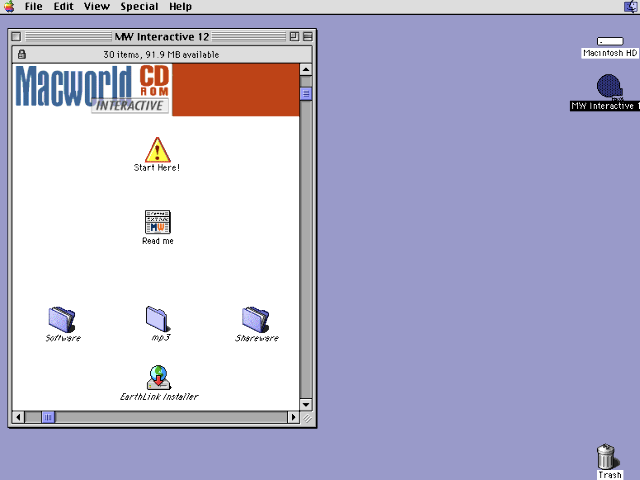Click the scroll up arrow
Image resolution: width=640 pixels, height=480 pixels.
[306, 69]
